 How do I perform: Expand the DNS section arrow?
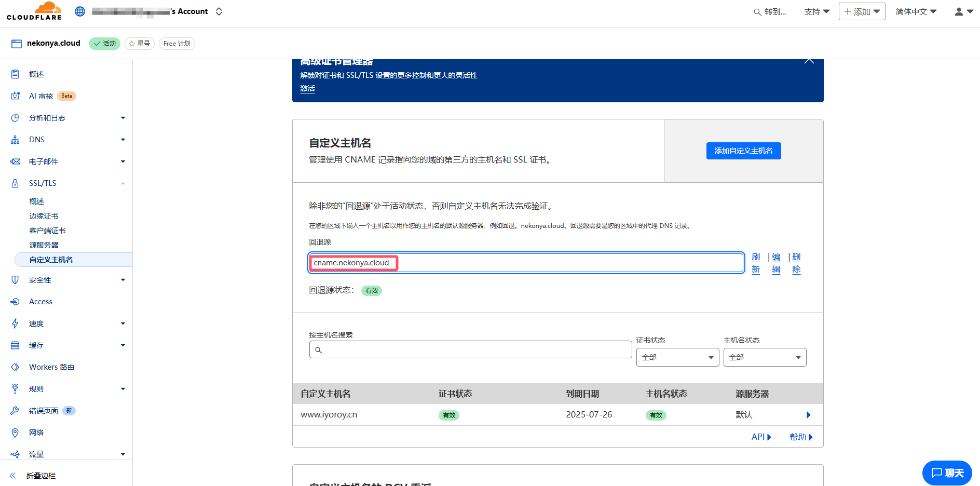click(x=123, y=140)
